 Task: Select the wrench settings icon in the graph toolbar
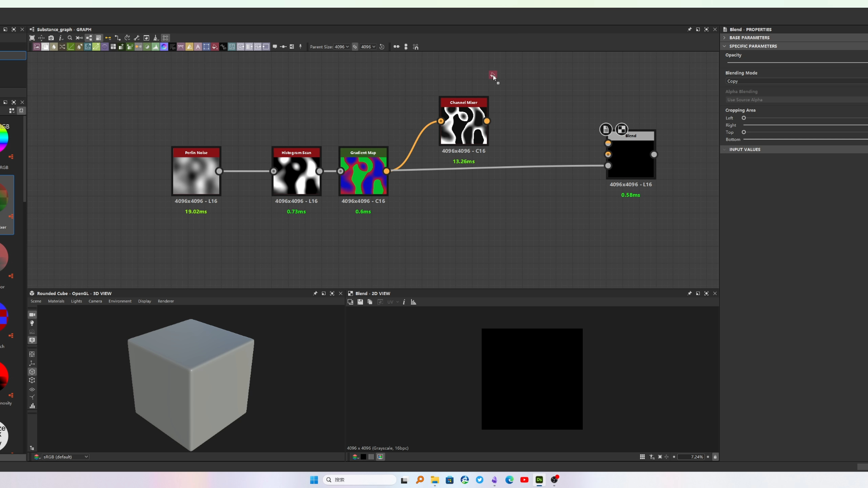click(137, 38)
